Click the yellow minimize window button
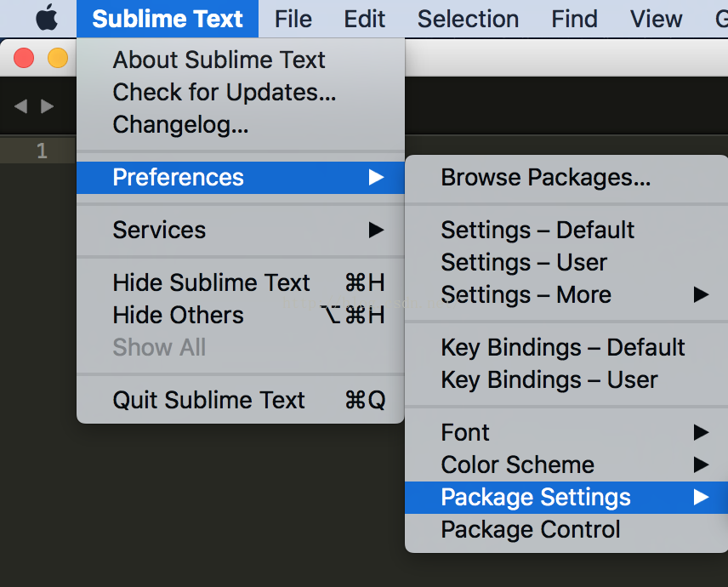Image resolution: width=728 pixels, height=587 pixels. pyautogui.click(x=58, y=58)
